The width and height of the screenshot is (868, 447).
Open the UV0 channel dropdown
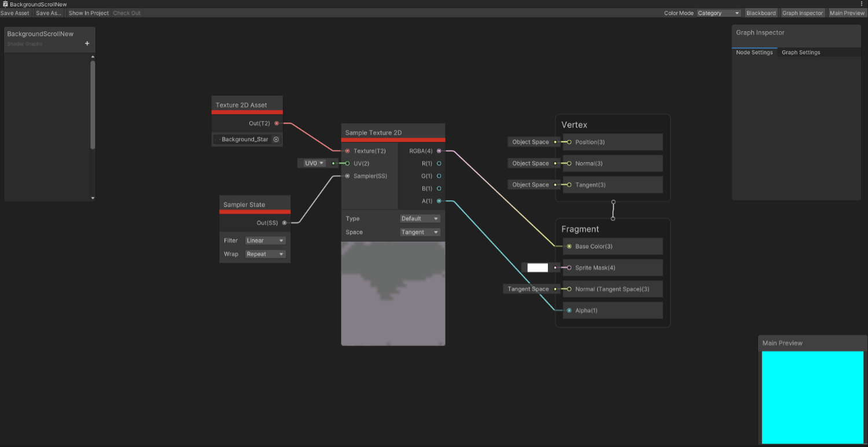[315, 163]
